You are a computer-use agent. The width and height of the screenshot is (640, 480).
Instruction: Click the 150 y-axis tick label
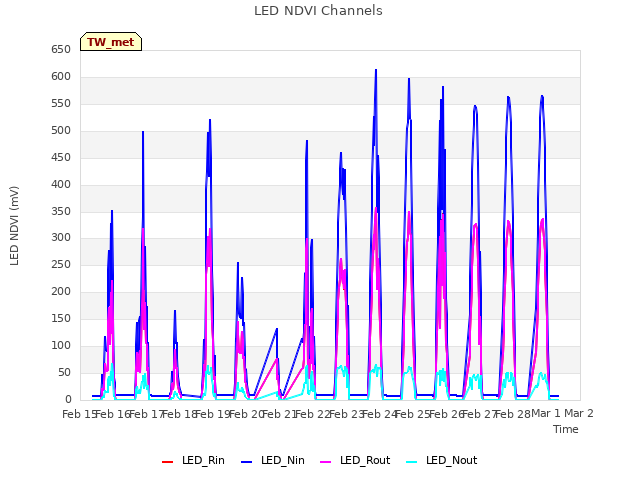click(61, 318)
